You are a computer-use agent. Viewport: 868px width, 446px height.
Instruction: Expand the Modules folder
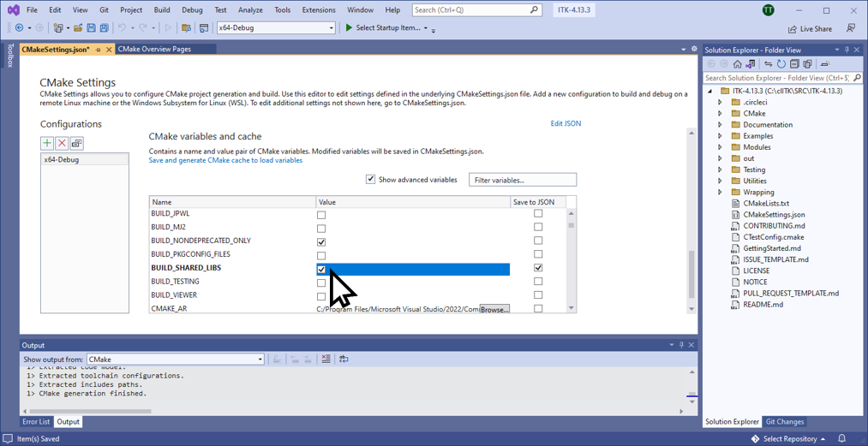point(720,147)
